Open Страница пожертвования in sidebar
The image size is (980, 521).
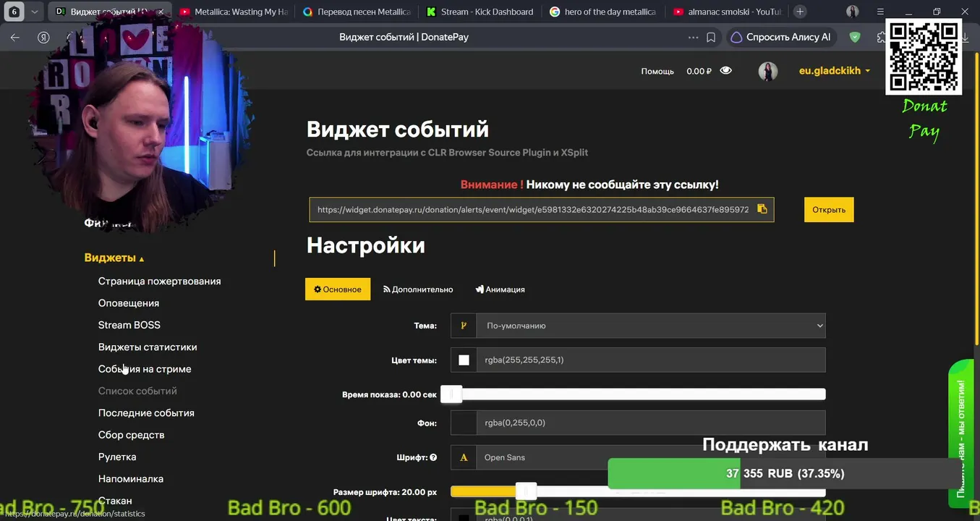point(159,281)
